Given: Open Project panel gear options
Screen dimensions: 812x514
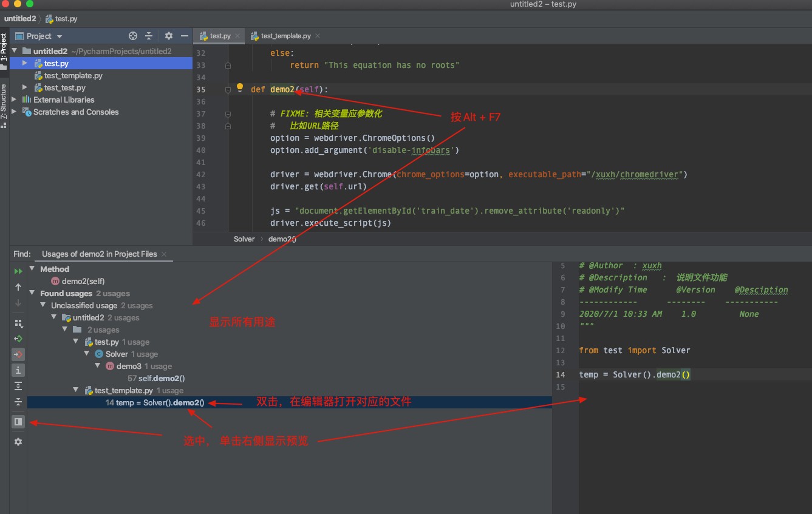Looking at the screenshot, I should pyautogui.click(x=169, y=36).
